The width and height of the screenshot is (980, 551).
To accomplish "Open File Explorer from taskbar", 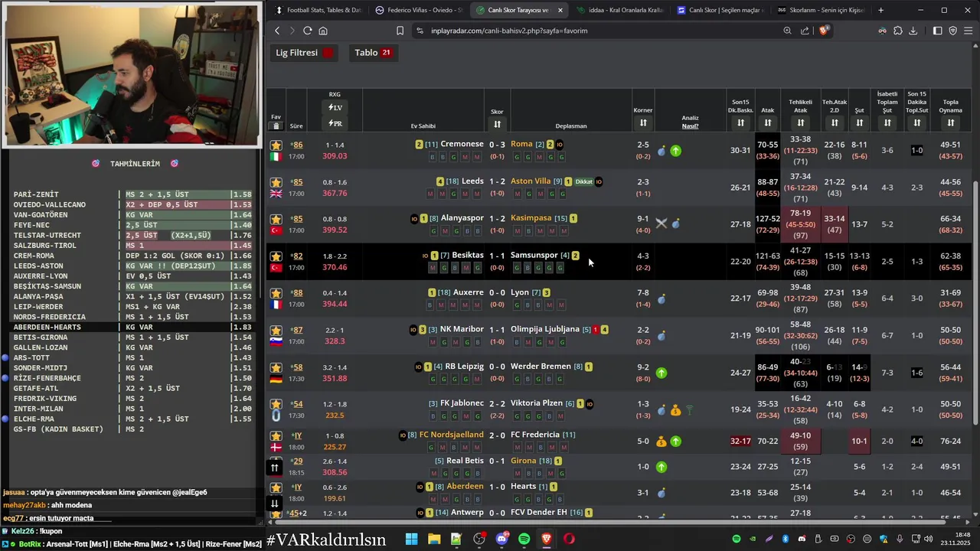I will 434,539.
